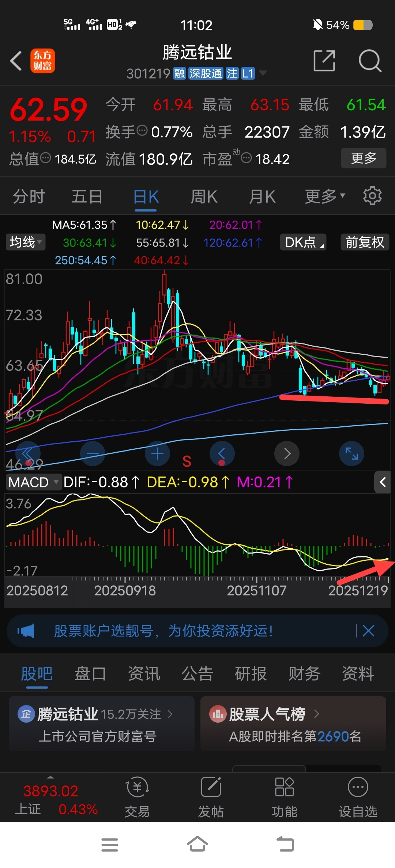Tap date label 20251107 on axis
The width and height of the screenshot is (395, 868).
click(256, 590)
